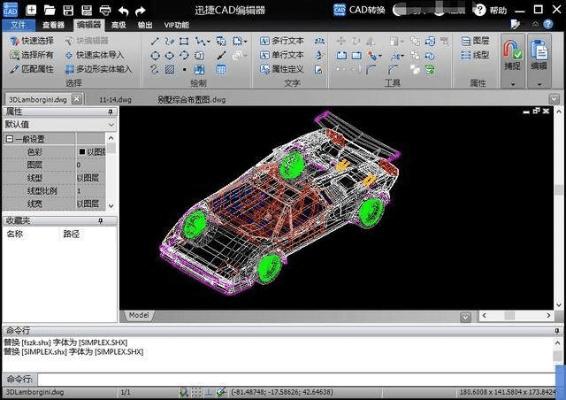Switch to the 编辑器 editor tab
Image resolution: width=566 pixels, height=400 pixels.
pos(88,25)
